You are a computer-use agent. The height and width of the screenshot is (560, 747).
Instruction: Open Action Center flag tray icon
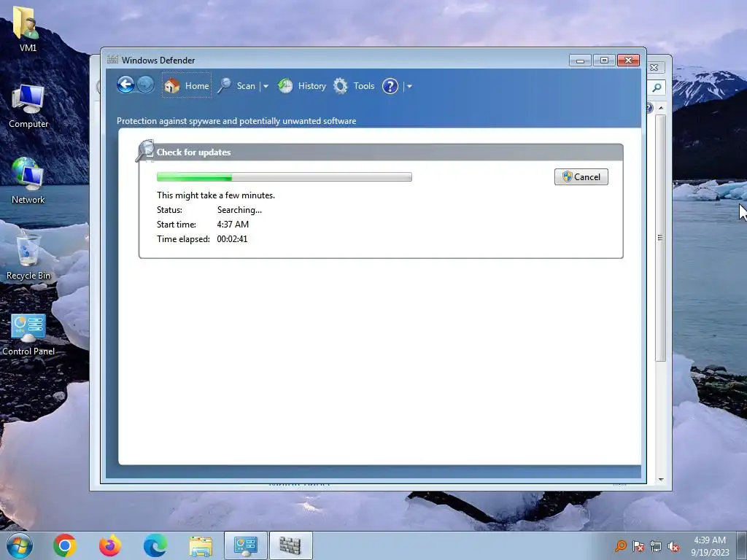tap(638, 545)
